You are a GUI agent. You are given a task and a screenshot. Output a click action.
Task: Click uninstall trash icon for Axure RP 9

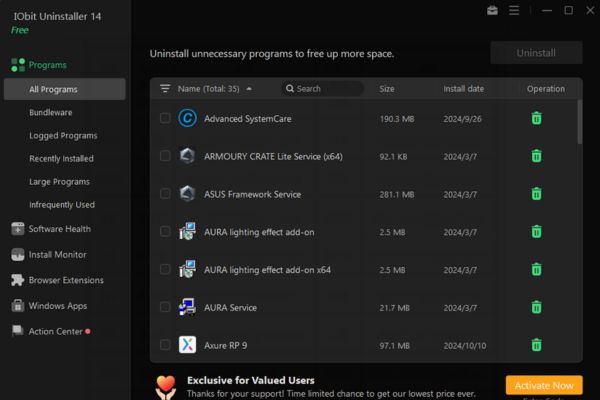pyautogui.click(x=537, y=345)
